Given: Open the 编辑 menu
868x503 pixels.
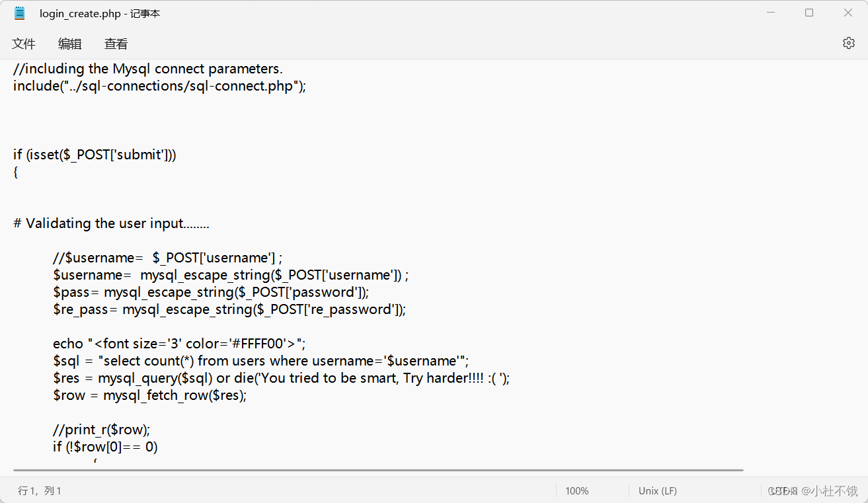Looking at the screenshot, I should coord(69,44).
